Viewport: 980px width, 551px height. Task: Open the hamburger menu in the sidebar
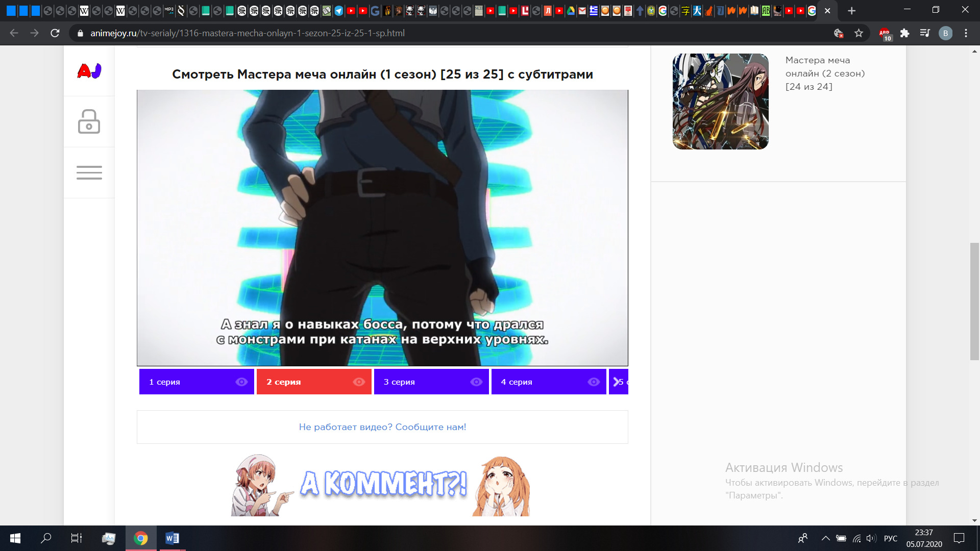pos(89,172)
